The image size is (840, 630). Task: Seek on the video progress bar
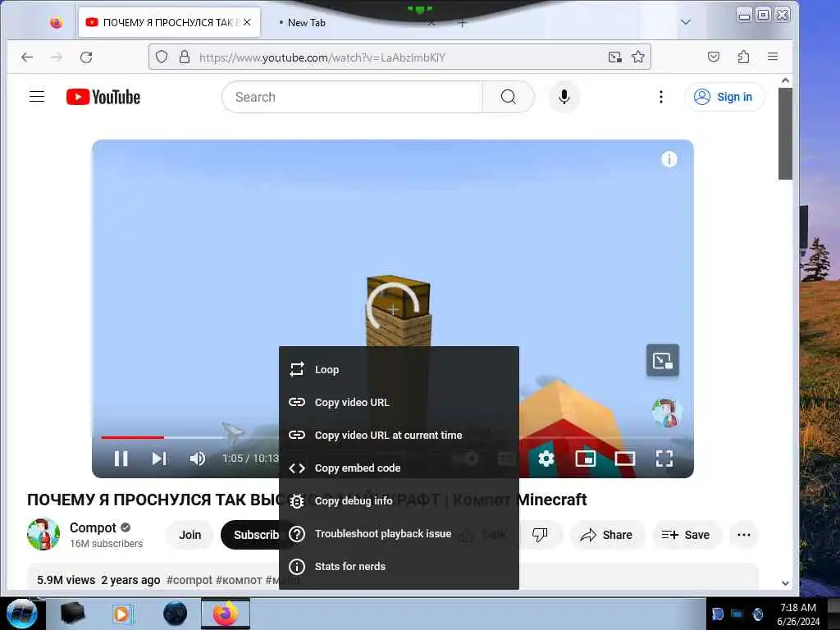coord(393,438)
